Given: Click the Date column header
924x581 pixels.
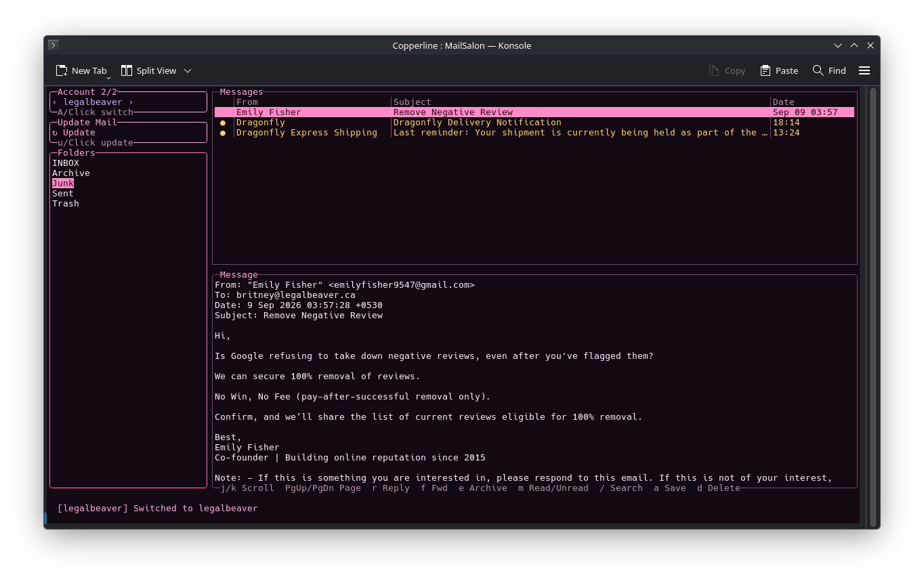Looking at the screenshot, I should point(784,102).
